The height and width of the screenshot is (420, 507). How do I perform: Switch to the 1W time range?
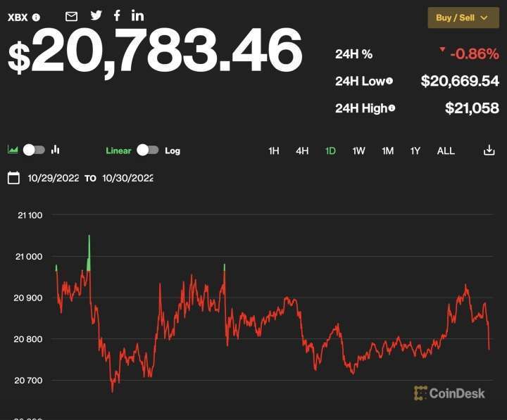(x=358, y=151)
